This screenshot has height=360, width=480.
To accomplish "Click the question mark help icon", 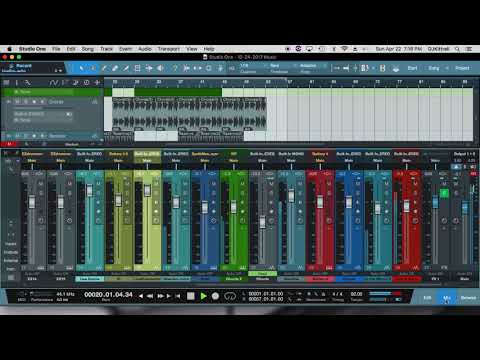I will (x=175, y=68).
